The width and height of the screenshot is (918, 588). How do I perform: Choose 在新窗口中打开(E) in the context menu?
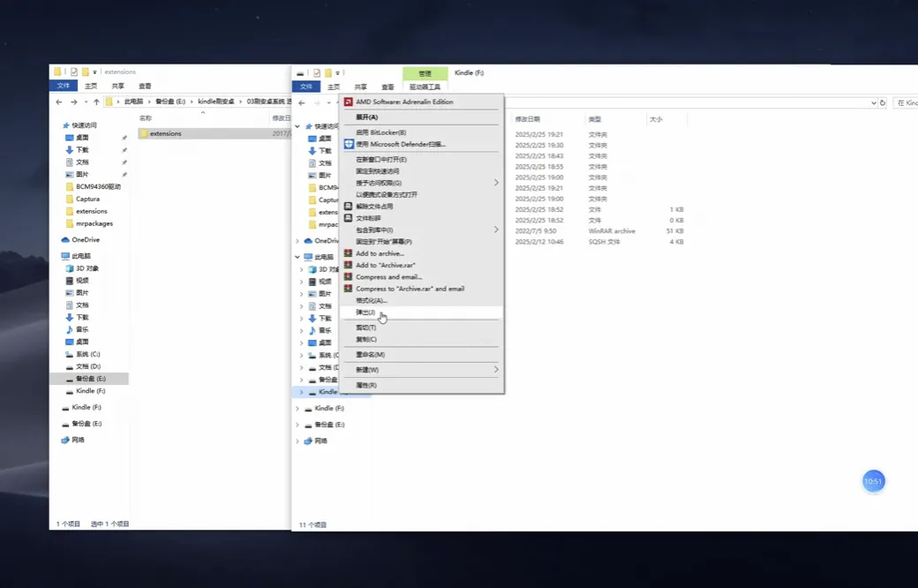[x=421, y=159]
